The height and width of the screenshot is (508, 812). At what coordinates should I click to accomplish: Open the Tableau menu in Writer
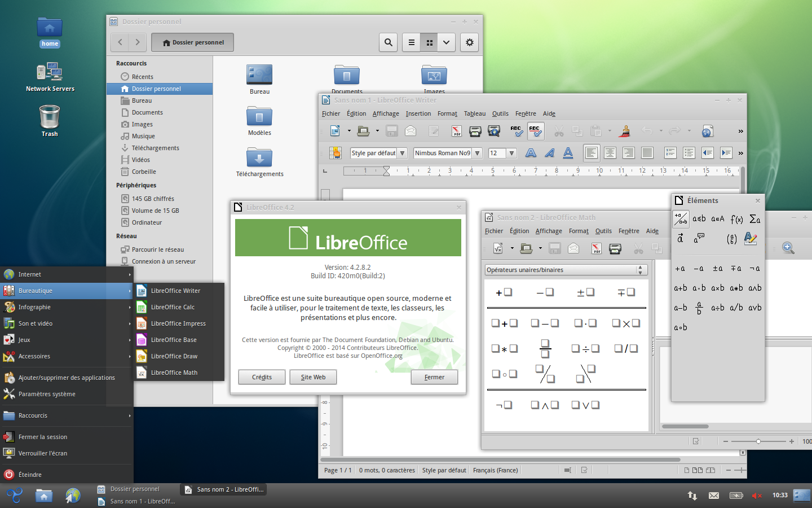point(475,113)
